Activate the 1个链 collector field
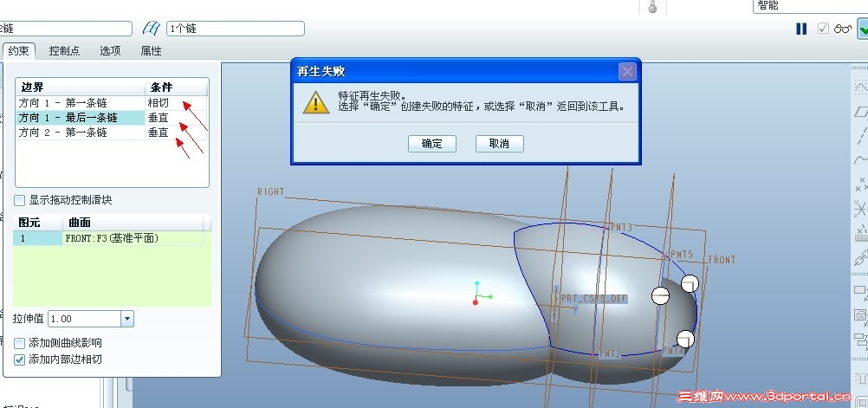Screen dimensions: 868x408 [236, 29]
